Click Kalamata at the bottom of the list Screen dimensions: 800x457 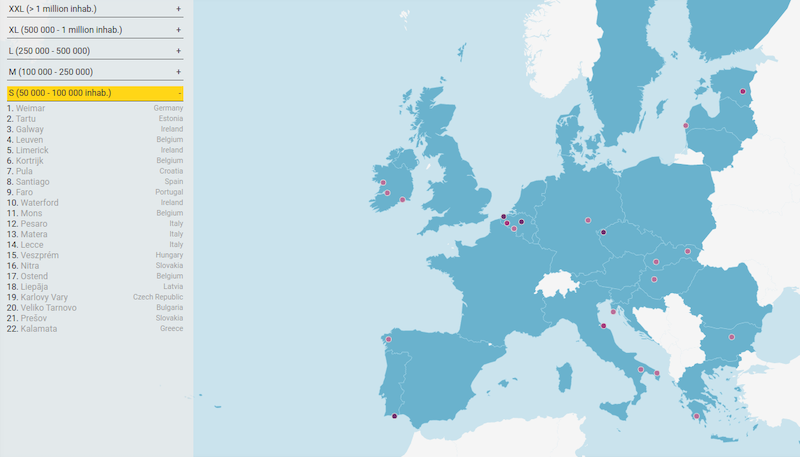(x=38, y=329)
